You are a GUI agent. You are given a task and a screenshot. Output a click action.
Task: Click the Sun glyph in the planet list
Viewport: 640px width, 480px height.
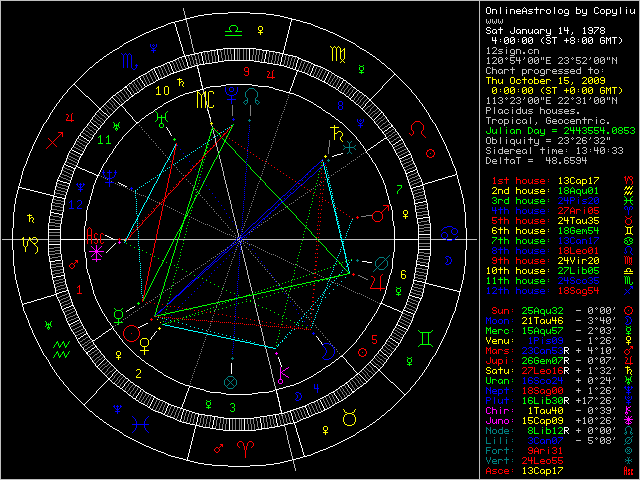[x=628, y=311]
